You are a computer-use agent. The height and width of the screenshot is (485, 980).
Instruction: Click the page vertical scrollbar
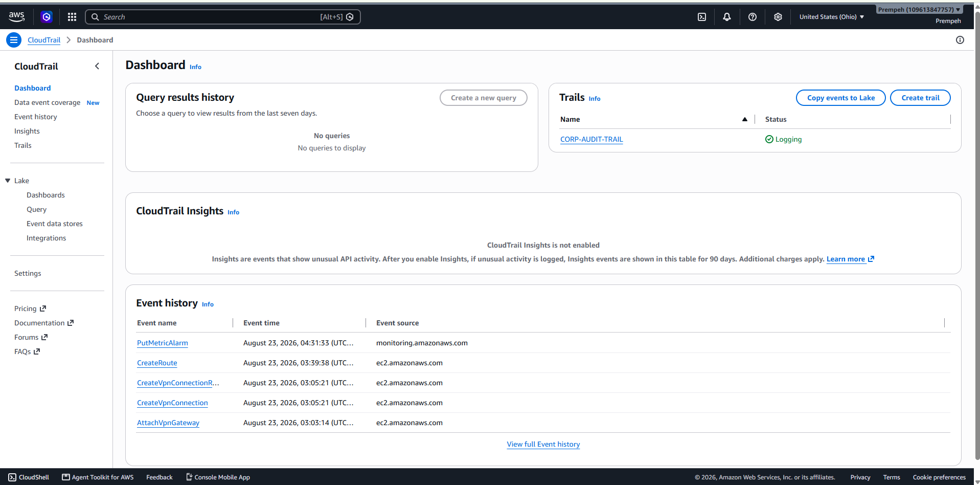tap(977, 235)
